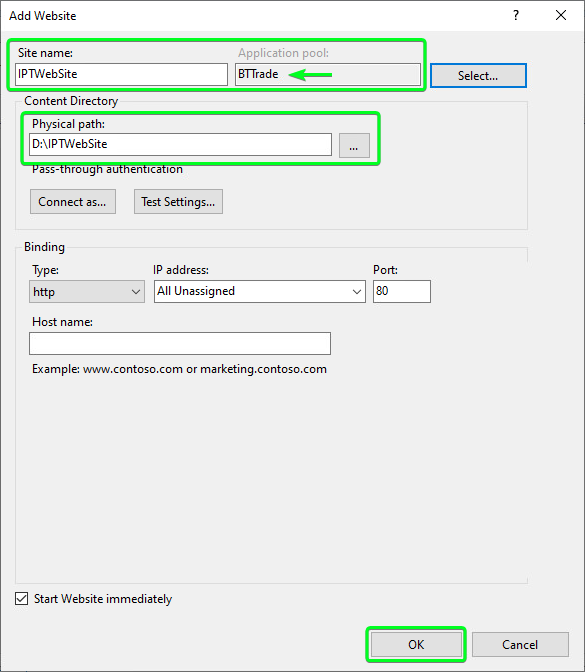Click the Host name: label

tap(63, 322)
